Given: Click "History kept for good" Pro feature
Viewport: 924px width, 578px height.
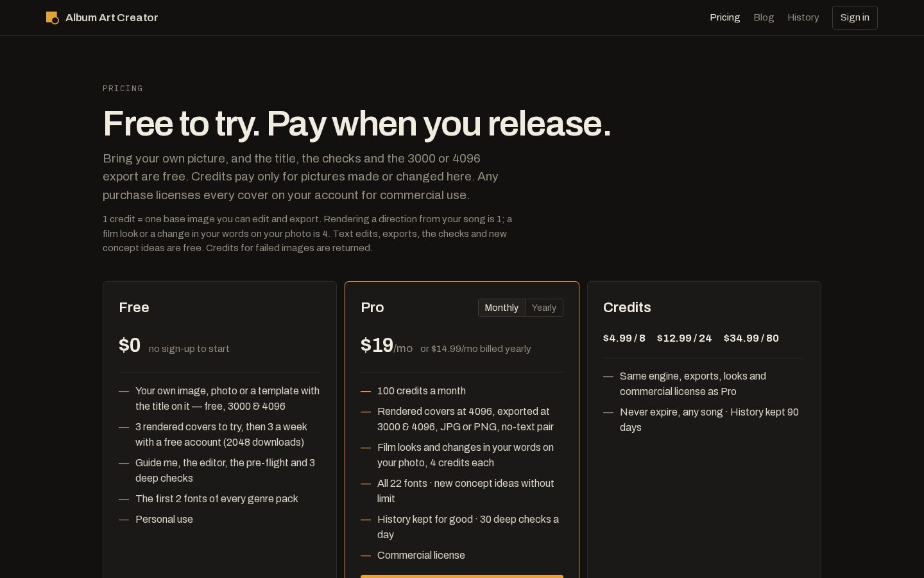Looking at the screenshot, I should pyautogui.click(x=470, y=527).
